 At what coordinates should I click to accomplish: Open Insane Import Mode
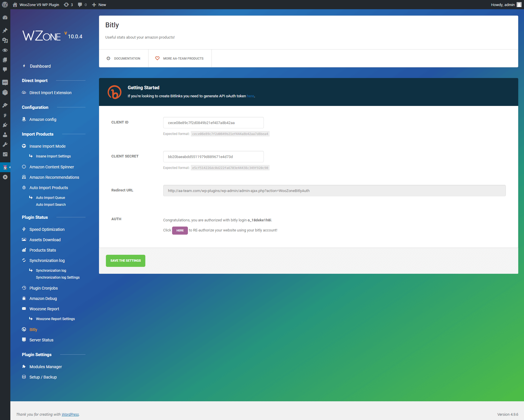pos(47,146)
